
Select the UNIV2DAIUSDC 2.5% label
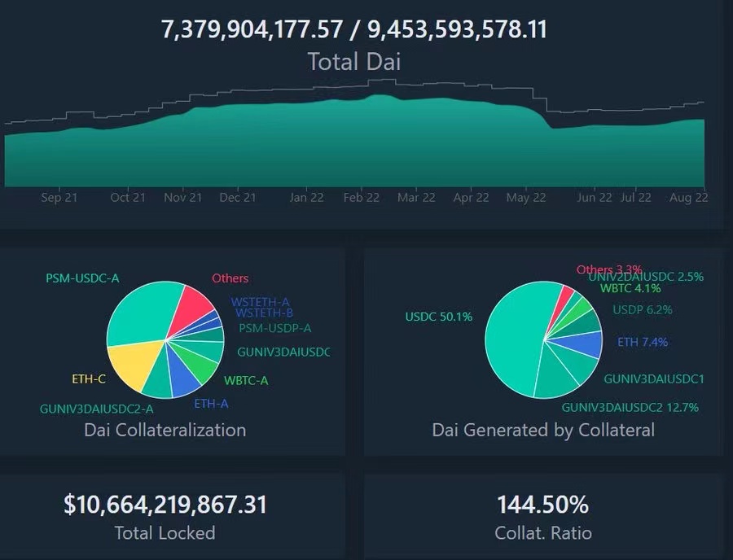(x=646, y=277)
